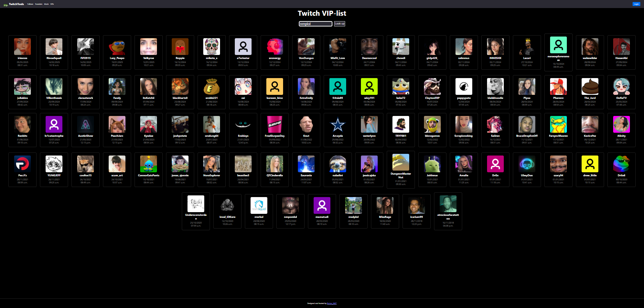Open the florian_2807 footer link
This screenshot has height=308, width=644.
(332, 303)
